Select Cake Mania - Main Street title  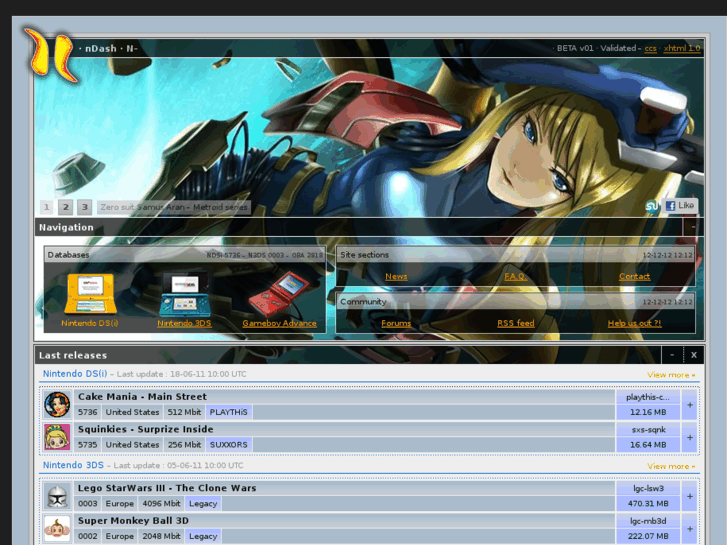142,397
